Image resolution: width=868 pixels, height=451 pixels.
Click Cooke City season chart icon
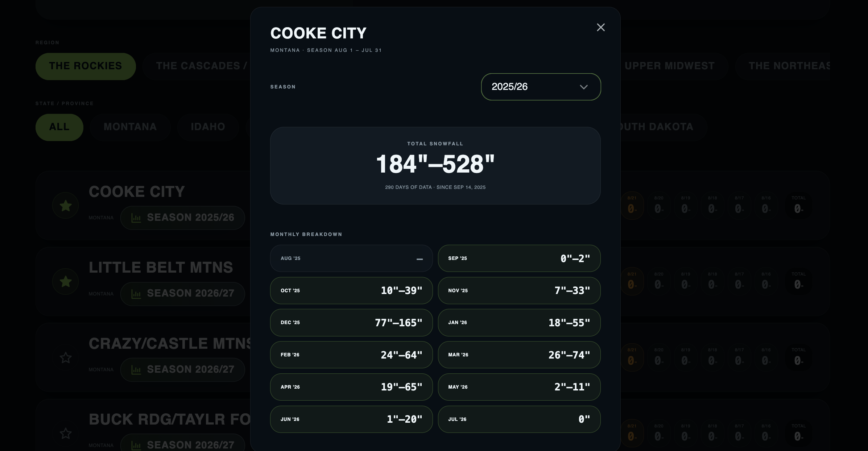tap(136, 218)
